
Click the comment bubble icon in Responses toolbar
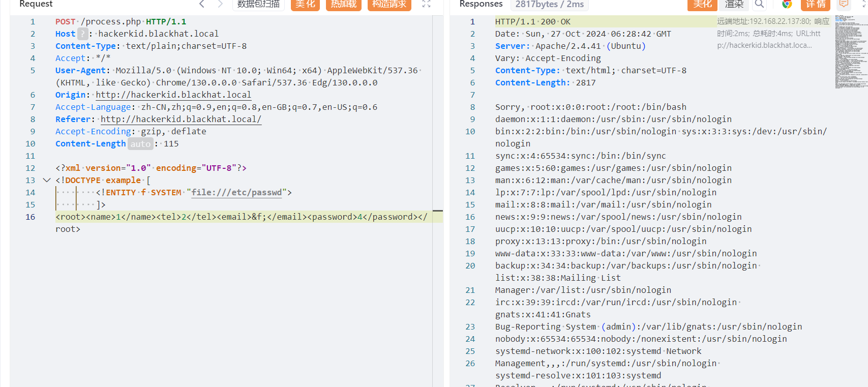pyautogui.click(x=844, y=4)
